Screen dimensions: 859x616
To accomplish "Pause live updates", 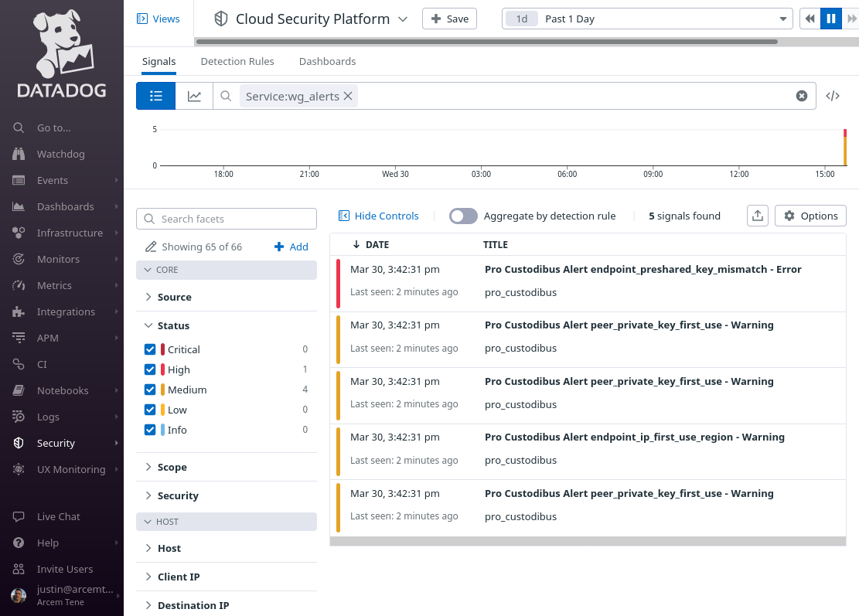I will pos(830,19).
